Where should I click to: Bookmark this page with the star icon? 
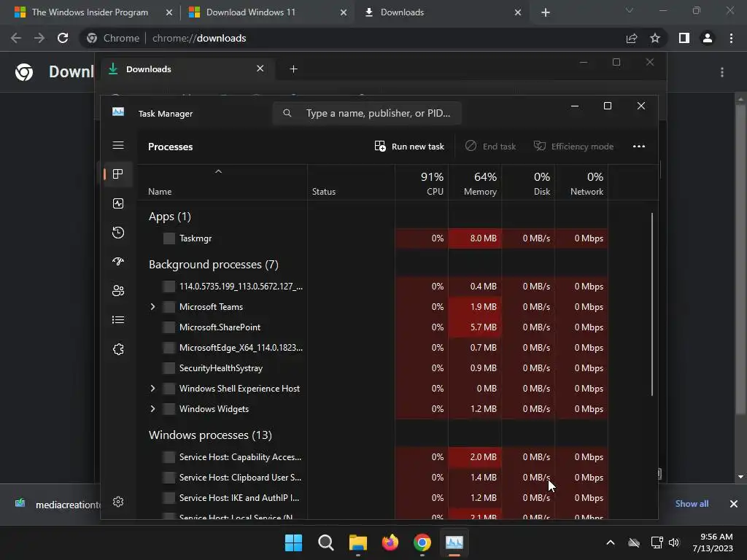coord(655,38)
